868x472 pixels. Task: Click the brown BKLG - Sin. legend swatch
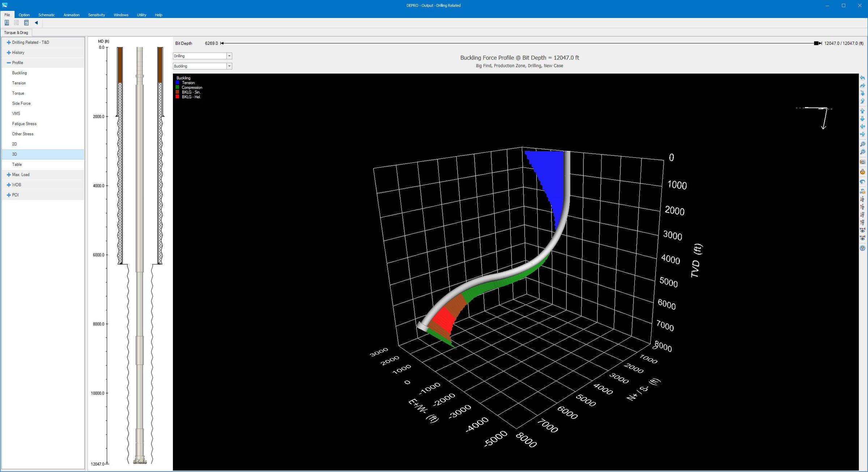[177, 92]
